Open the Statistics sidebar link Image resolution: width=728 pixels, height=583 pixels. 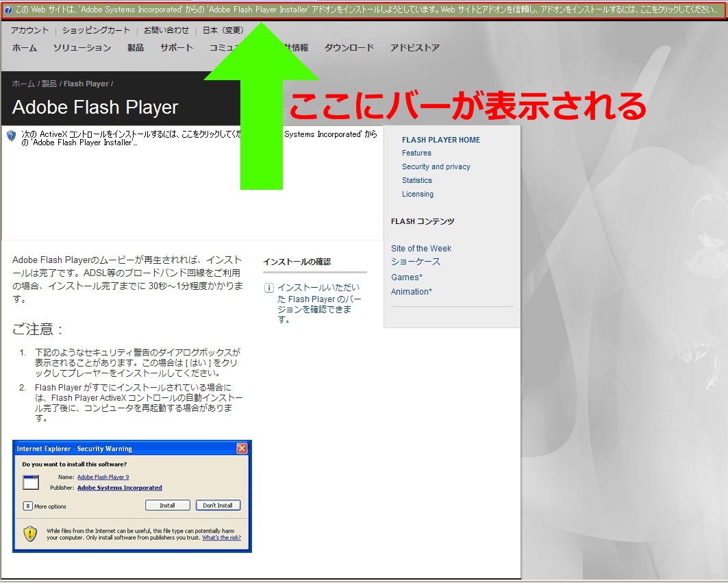click(417, 180)
